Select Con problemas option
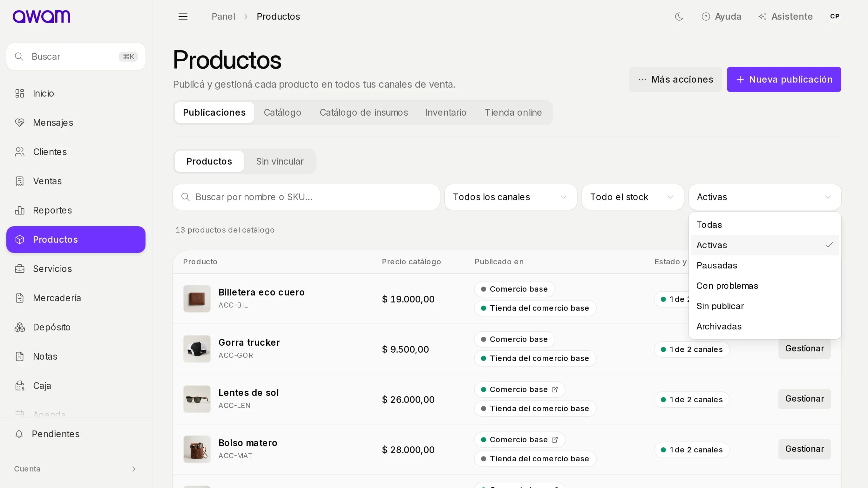Image resolution: width=868 pixels, height=488 pixels. click(764, 286)
